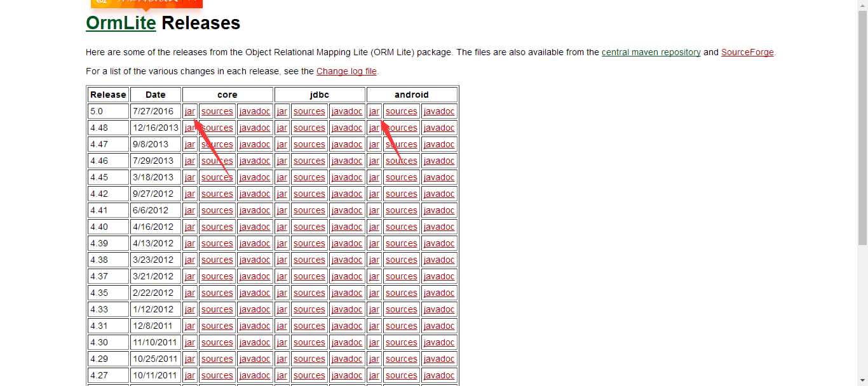This screenshot has width=868, height=386.
Task: Download android jar for release 4.41
Action: (374, 210)
